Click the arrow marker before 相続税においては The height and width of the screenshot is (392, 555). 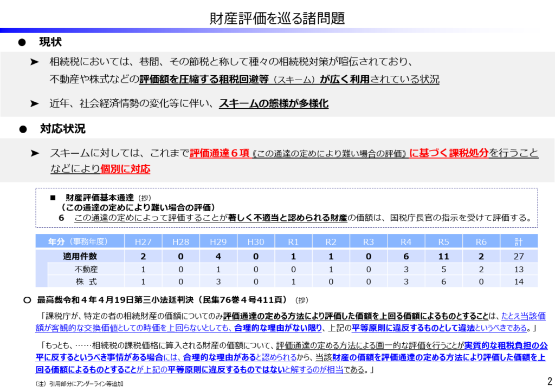click(x=35, y=62)
